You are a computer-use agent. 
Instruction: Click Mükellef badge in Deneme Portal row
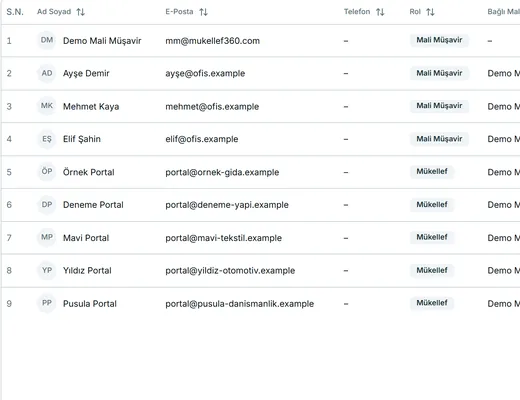tap(432, 204)
